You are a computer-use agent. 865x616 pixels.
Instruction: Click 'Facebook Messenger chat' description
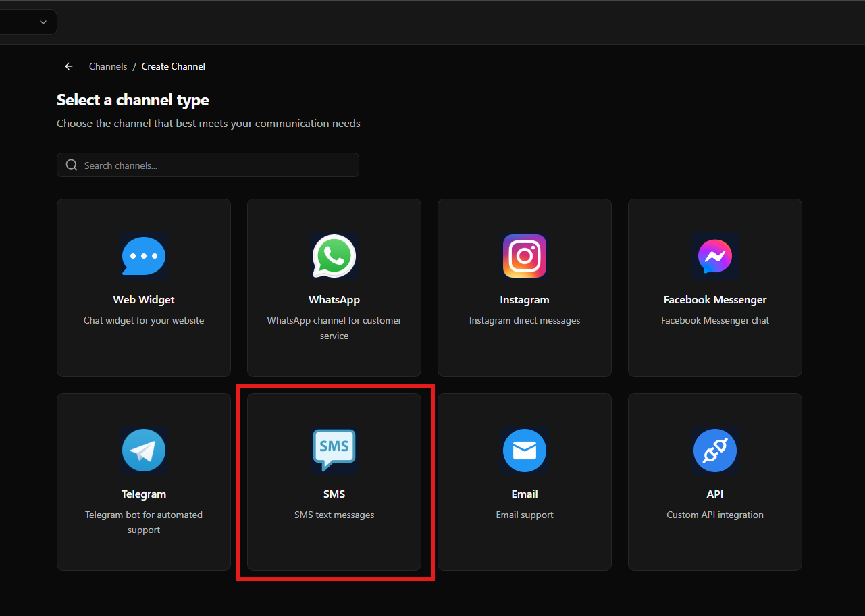715,320
